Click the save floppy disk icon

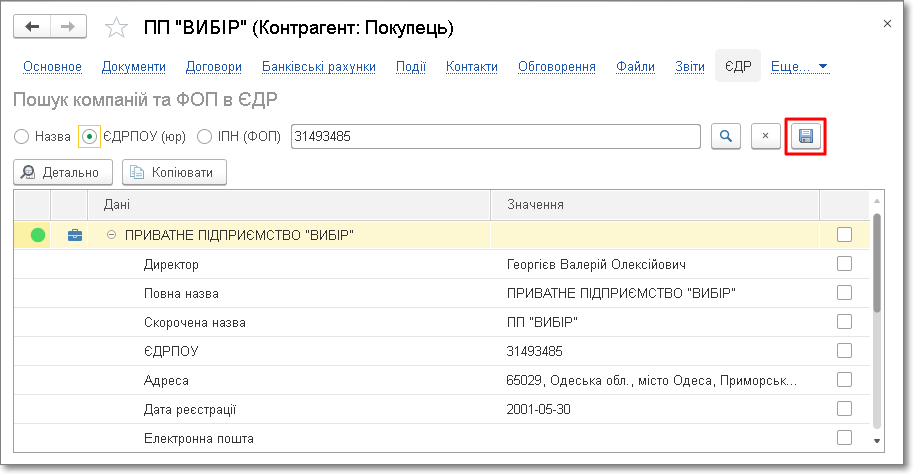(x=806, y=136)
